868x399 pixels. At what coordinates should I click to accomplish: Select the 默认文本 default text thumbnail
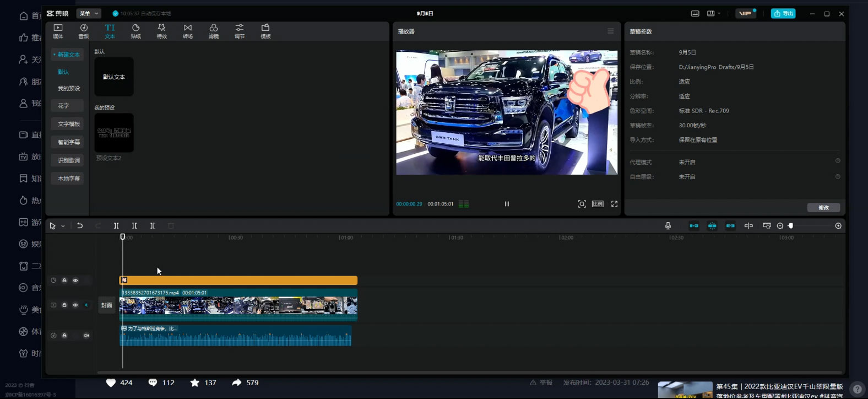tap(114, 77)
